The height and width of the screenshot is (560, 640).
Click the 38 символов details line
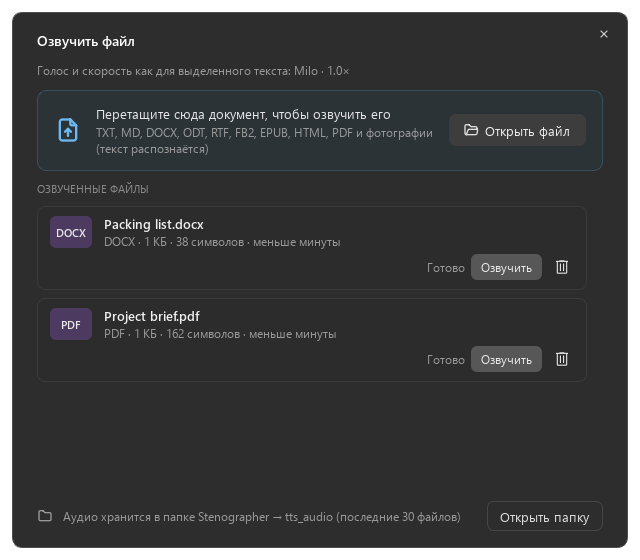coord(222,242)
